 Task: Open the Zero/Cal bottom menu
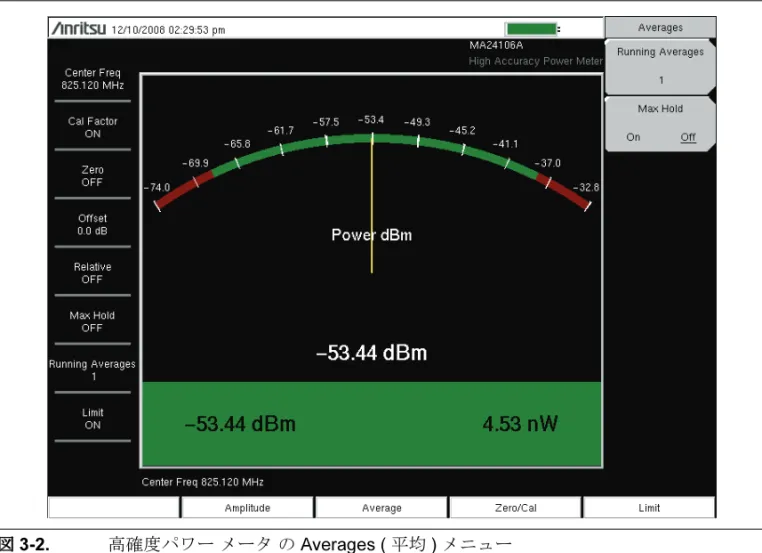click(516, 508)
